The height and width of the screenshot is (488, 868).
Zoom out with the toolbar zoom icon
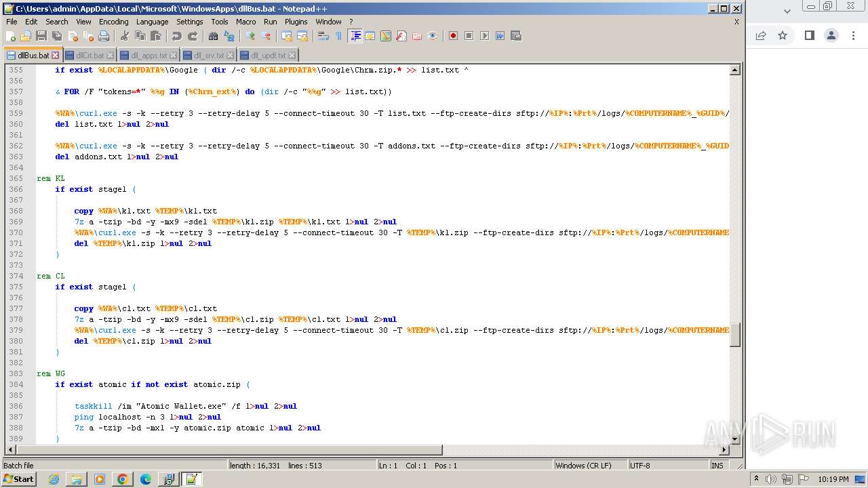coord(266,36)
